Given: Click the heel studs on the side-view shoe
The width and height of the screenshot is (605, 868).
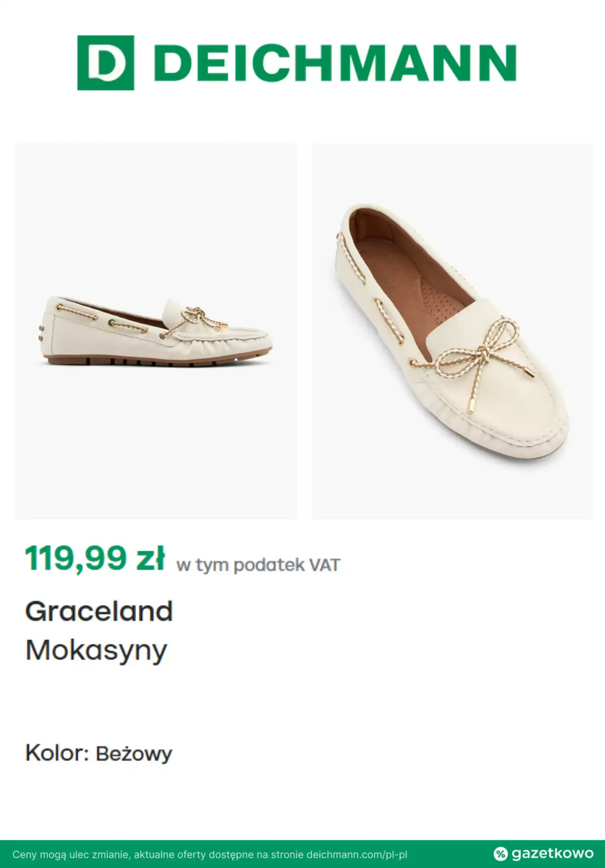Looking at the screenshot, I should click(x=41, y=332).
